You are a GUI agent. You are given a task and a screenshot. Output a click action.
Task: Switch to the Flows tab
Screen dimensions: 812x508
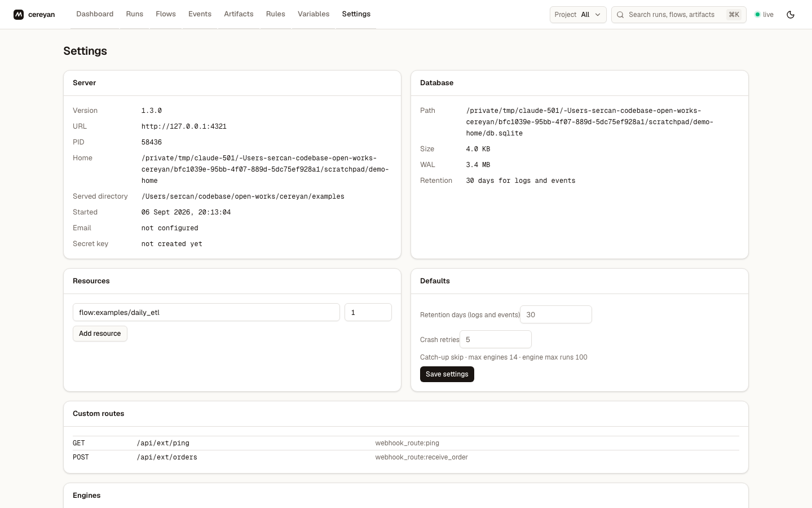pos(166,14)
